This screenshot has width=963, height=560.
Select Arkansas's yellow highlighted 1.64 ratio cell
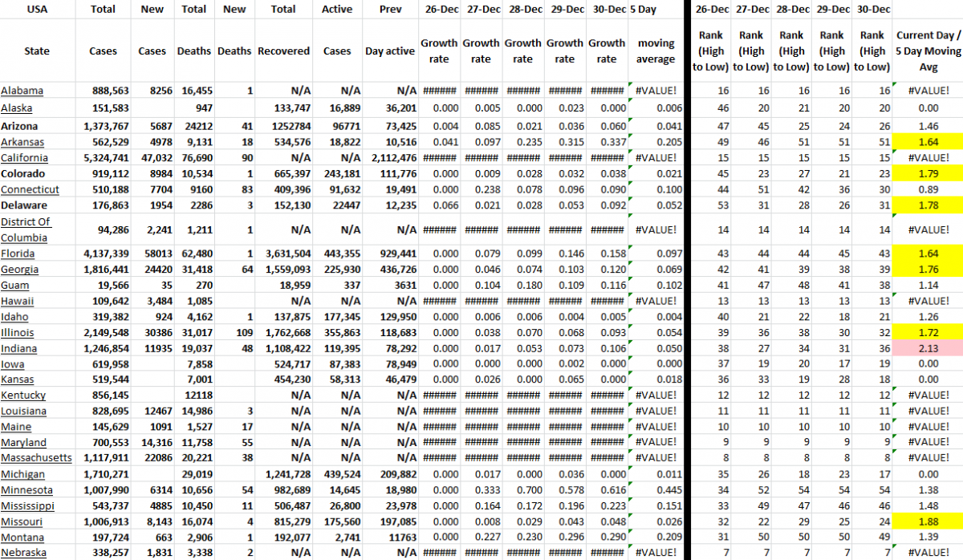(x=927, y=141)
